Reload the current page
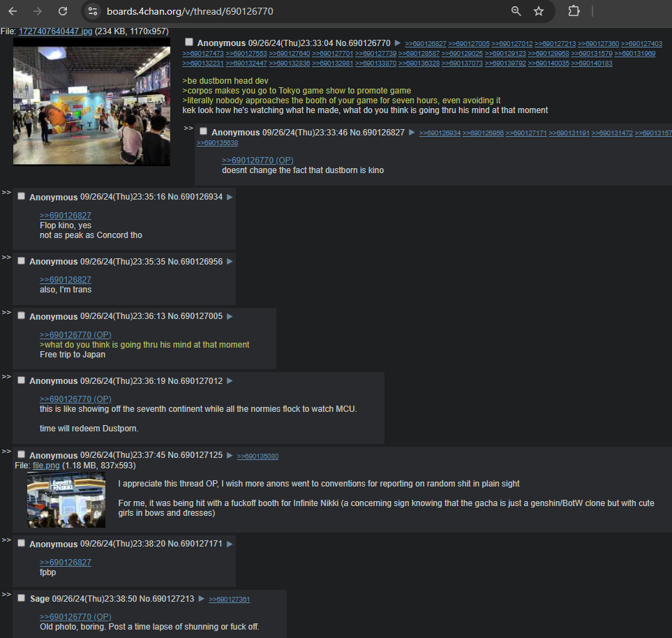Screen dimensions: 672x638 [x=63, y=11]
